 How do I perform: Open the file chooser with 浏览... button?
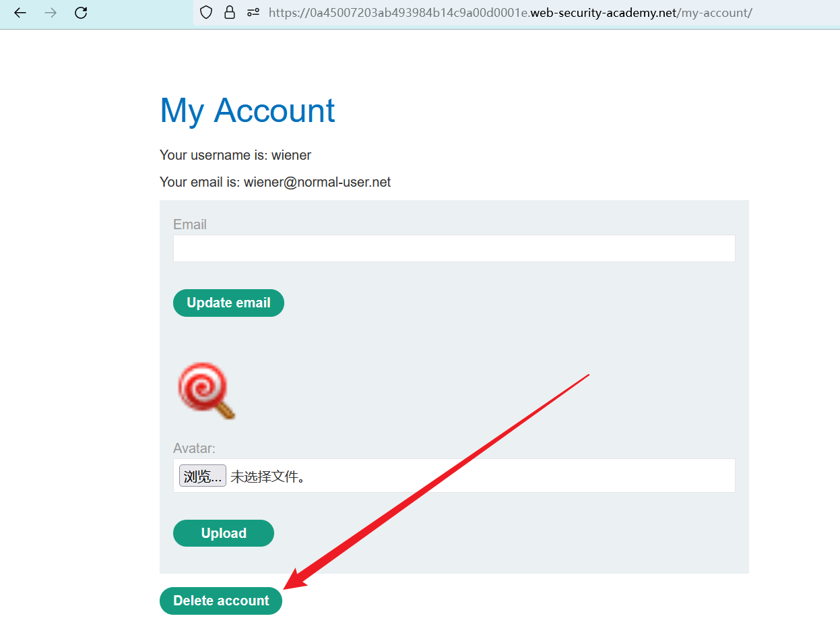click(x=202, y=476)
